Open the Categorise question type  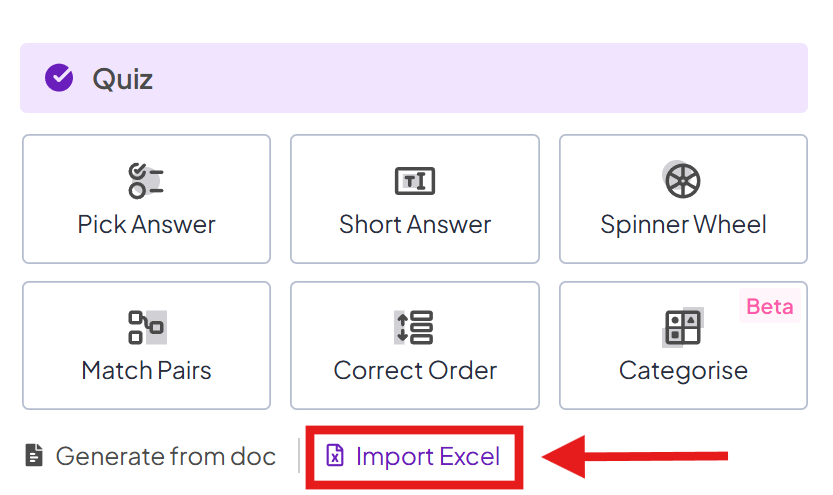[683, 346]
